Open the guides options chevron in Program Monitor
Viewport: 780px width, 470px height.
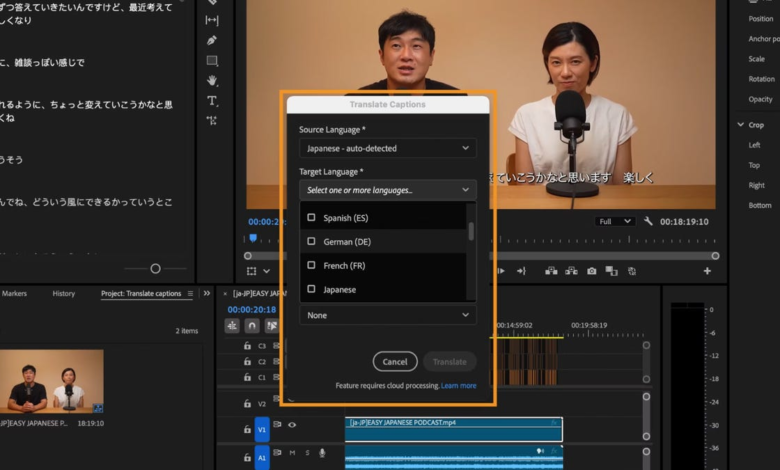point(267,271)
